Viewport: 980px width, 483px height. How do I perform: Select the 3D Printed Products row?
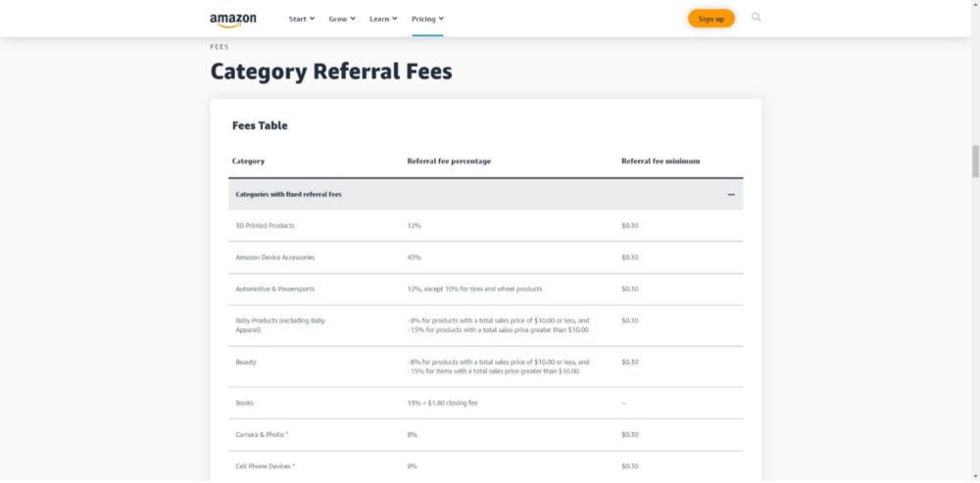pyautogui.click(x=486, y=225)
